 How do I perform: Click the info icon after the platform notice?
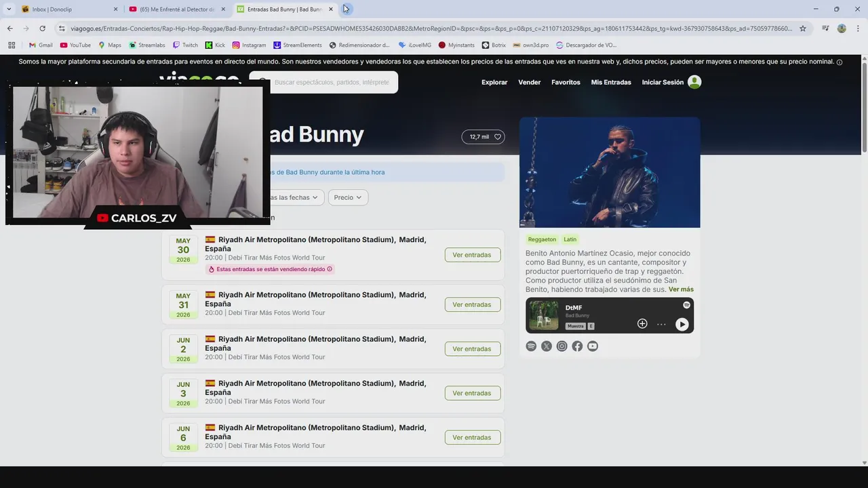(840, 62)
